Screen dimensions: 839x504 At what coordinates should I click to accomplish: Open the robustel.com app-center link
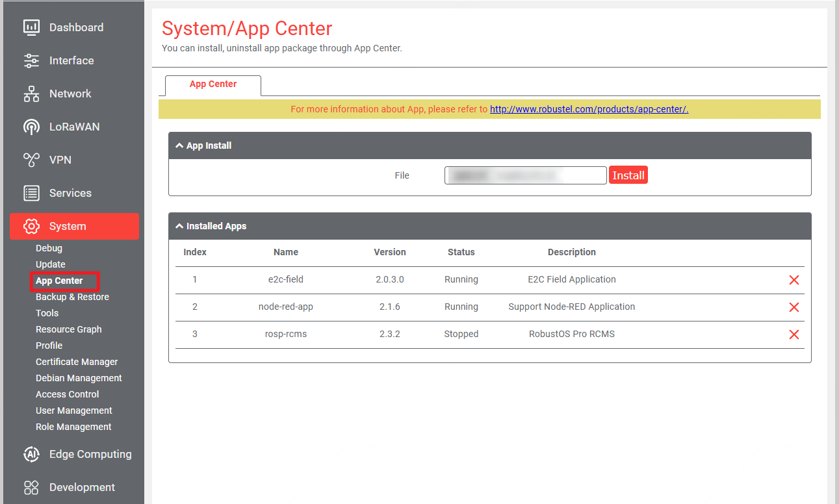(x=589, y=109)
